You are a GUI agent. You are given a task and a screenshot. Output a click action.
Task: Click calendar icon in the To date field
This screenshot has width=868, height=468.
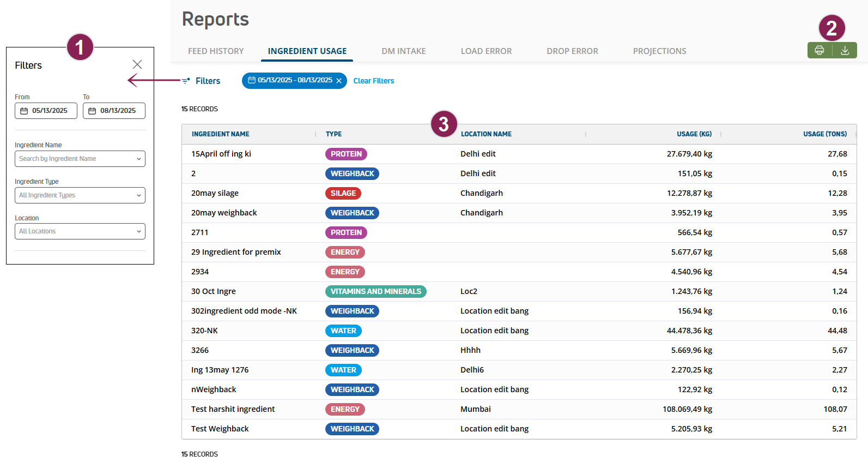[x=92, y=111]
